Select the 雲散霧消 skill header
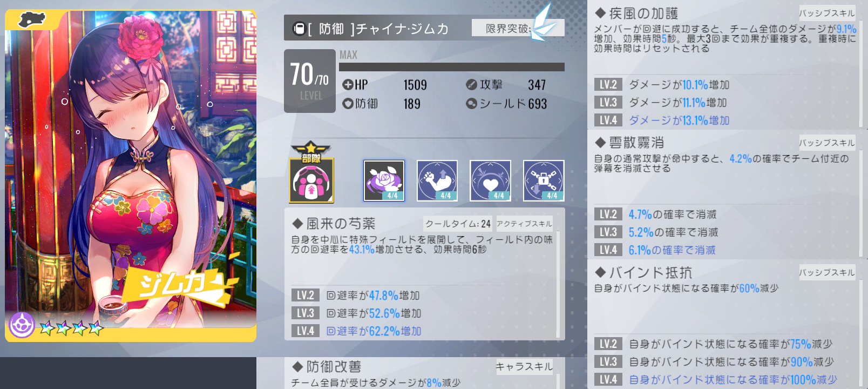 [629, 143]
